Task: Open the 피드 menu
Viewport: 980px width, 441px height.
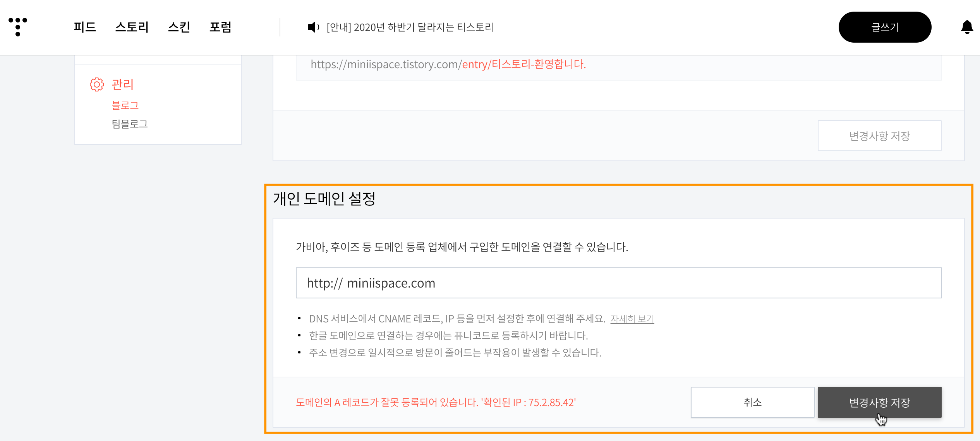Action: tap(85, 27)
